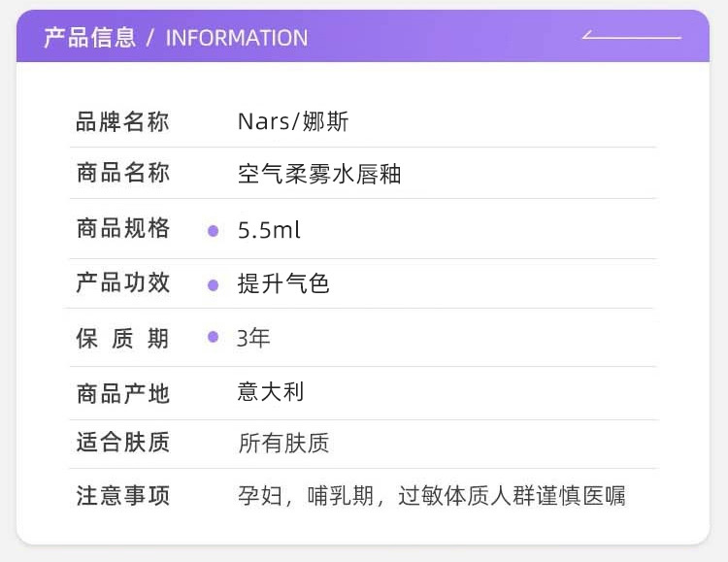728x562 pixels.
Task: Click the 品牌名称 label
Action: [122, 122]
